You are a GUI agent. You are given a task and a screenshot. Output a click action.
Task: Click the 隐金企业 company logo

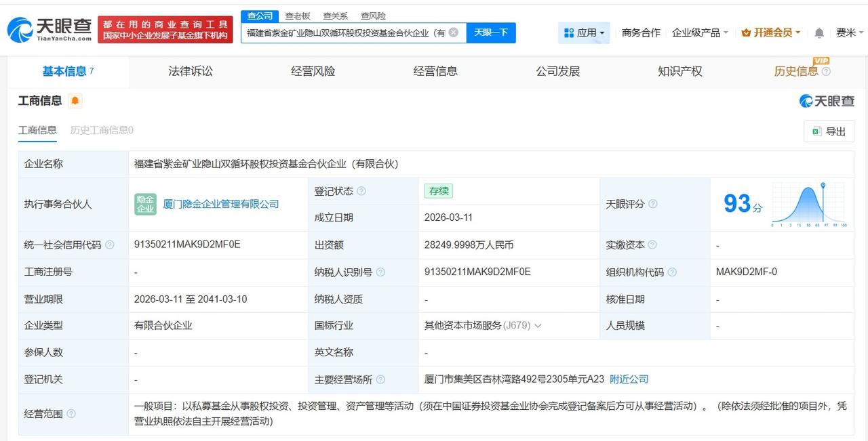[x=145, y=203]
